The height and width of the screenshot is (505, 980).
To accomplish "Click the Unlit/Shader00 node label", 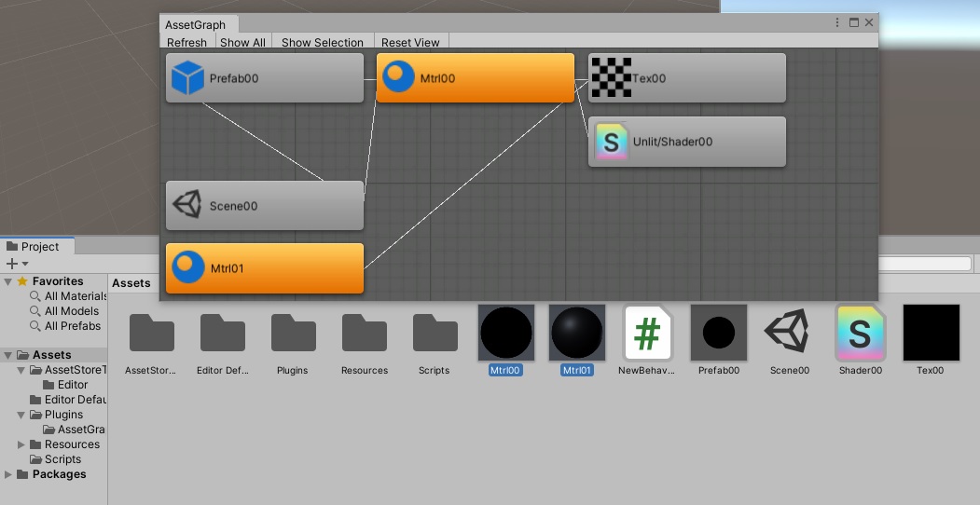I will click(672, 142).
